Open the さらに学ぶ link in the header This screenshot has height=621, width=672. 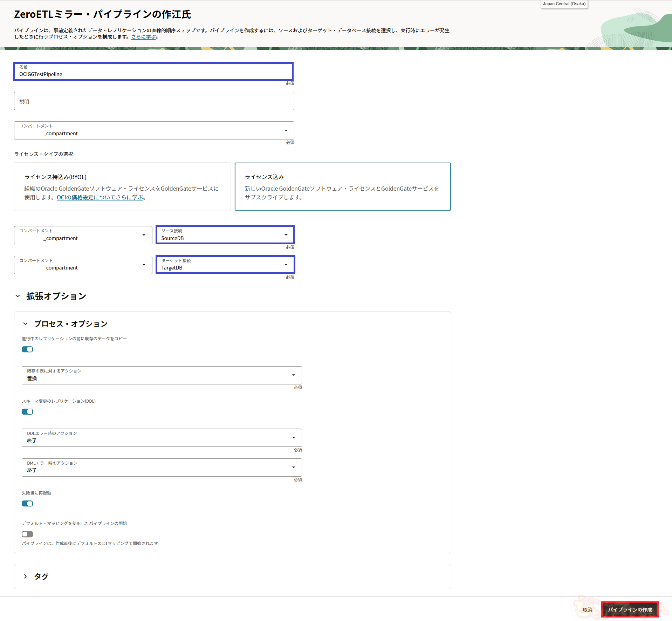[143, 37]
